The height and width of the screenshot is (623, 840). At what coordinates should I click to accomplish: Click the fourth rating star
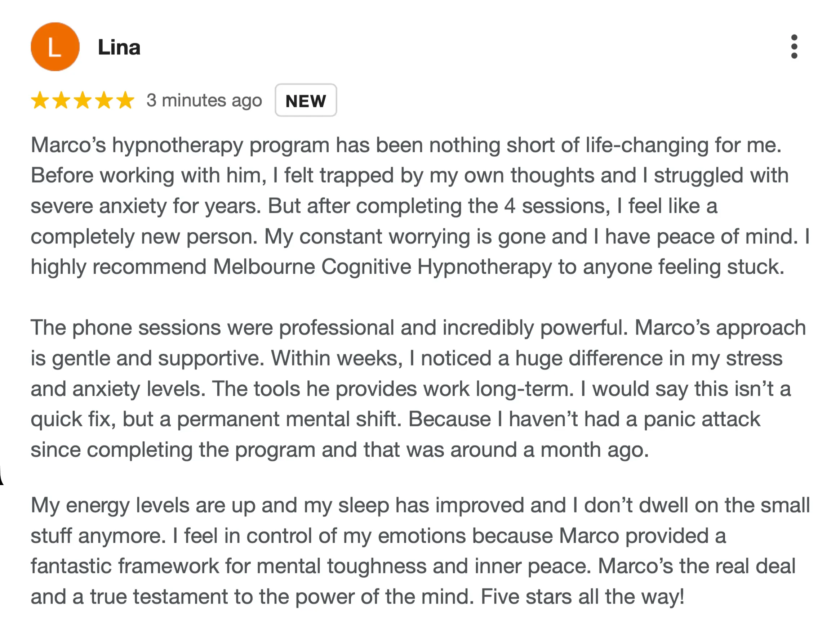104,101
